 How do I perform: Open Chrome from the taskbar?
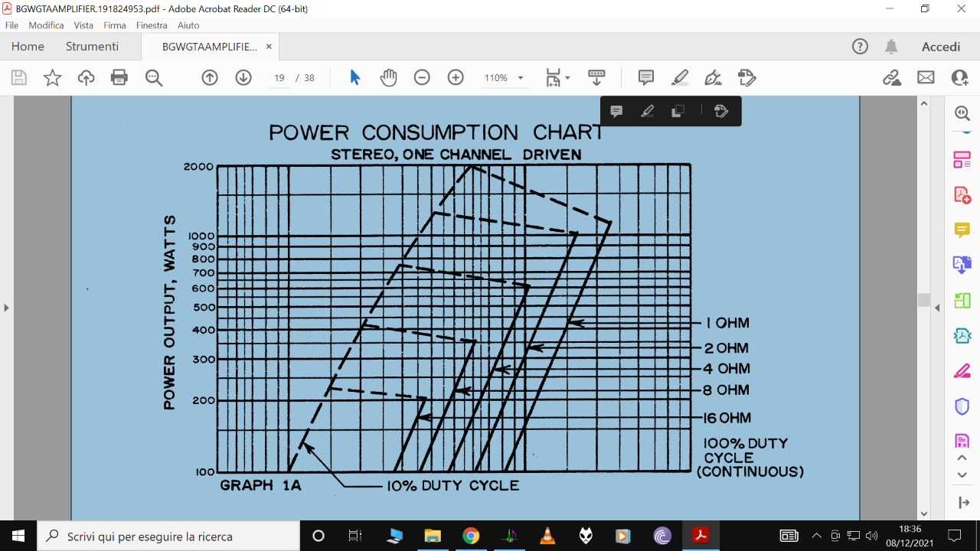click(471, 536)
